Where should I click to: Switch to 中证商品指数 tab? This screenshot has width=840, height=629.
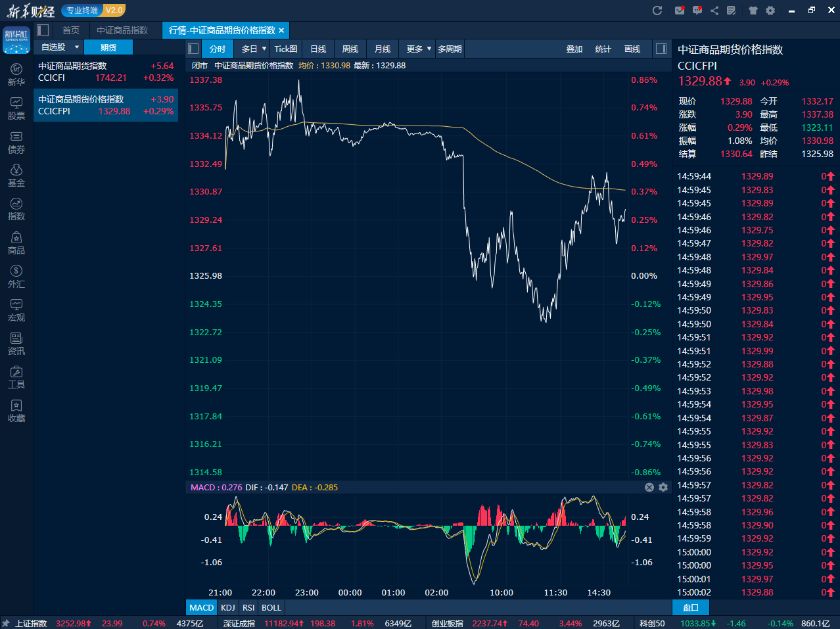point(122,30)
